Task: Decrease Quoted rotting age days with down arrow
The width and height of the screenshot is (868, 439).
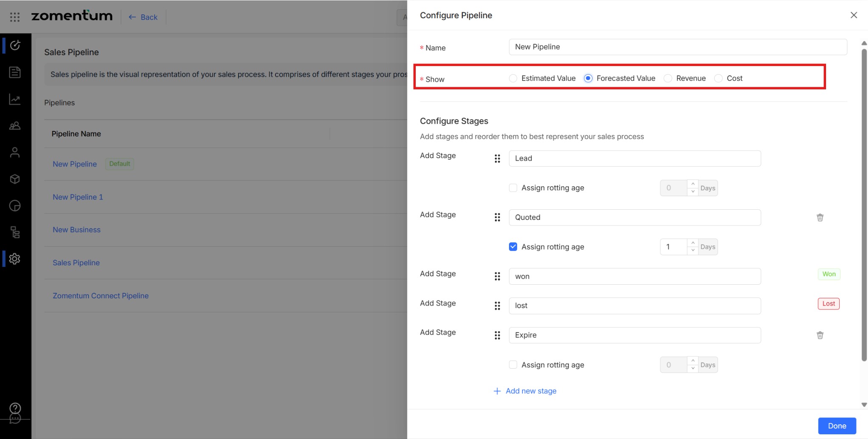Action: (x=693, y=250)
